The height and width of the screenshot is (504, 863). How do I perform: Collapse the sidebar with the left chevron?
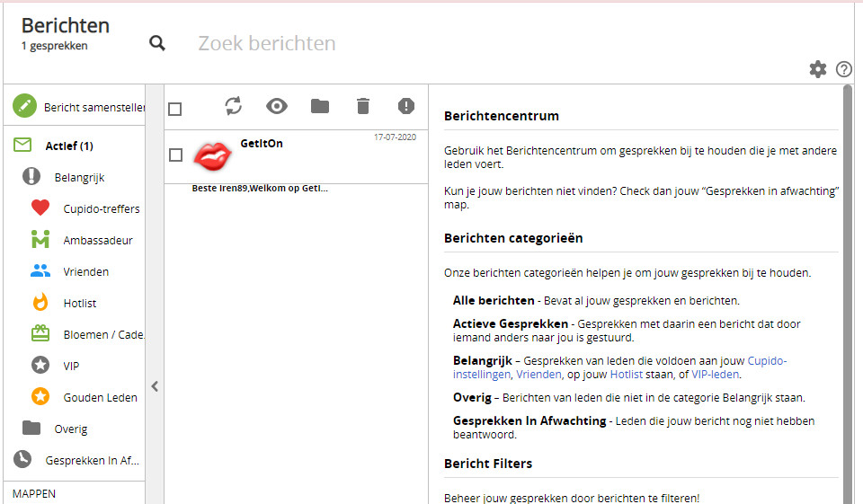coord(155,386)
